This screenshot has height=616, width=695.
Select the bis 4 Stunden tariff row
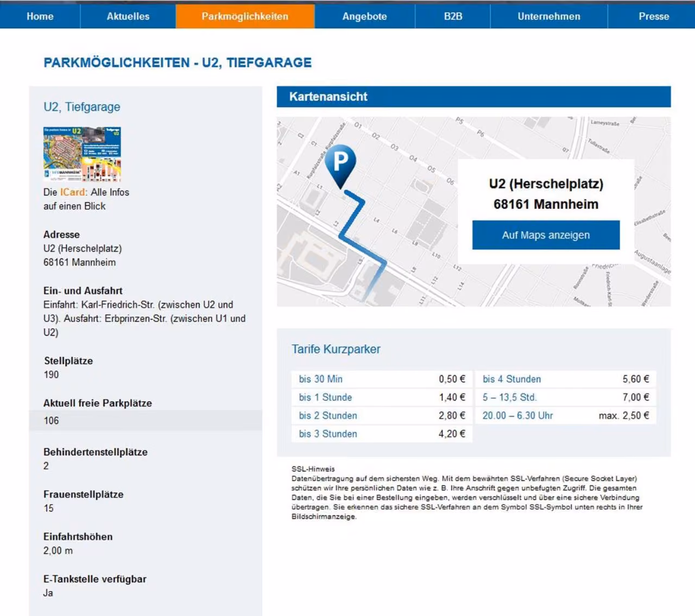(566, 379)
